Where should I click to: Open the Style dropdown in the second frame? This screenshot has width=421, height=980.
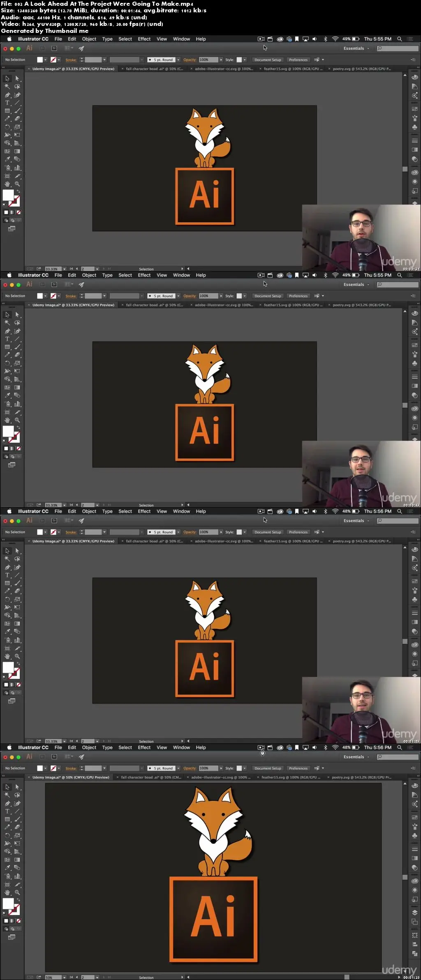pos(245,296)
